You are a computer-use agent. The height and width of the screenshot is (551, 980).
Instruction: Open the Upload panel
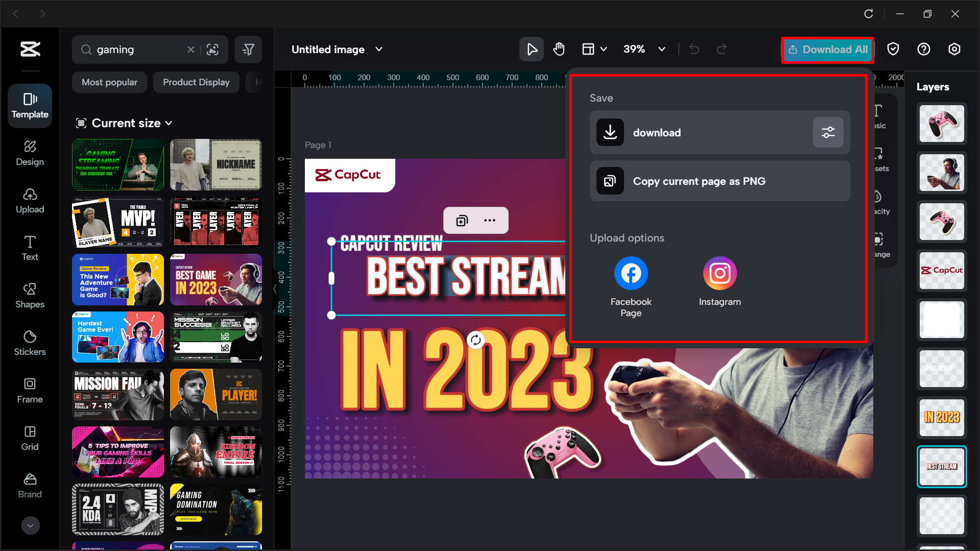pyautogui.click(x=30, y=201)
